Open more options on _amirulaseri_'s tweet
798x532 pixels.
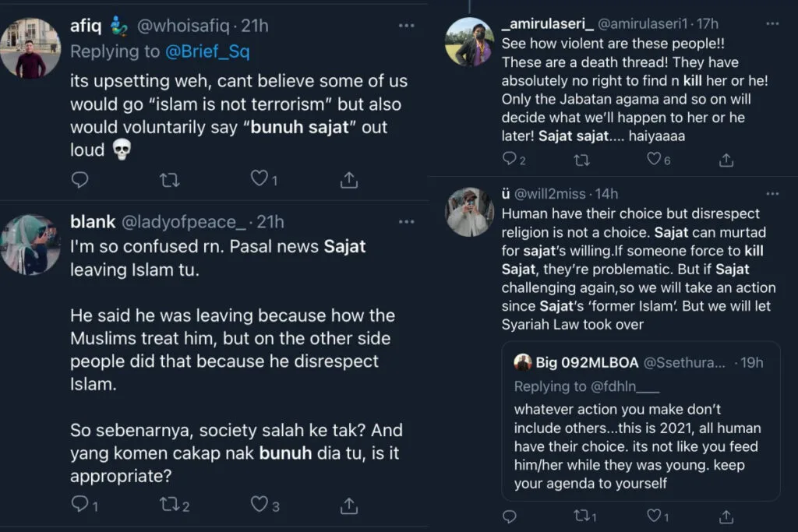coord(772,25)
